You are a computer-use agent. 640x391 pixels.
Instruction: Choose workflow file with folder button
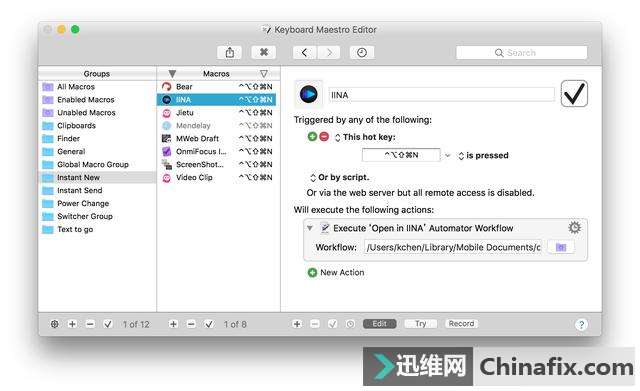click(561, 247)
